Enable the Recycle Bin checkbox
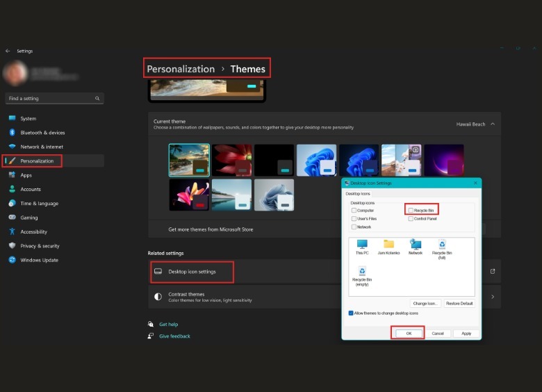Viewport: 542px width, 392px height. [x=411, y=210]
